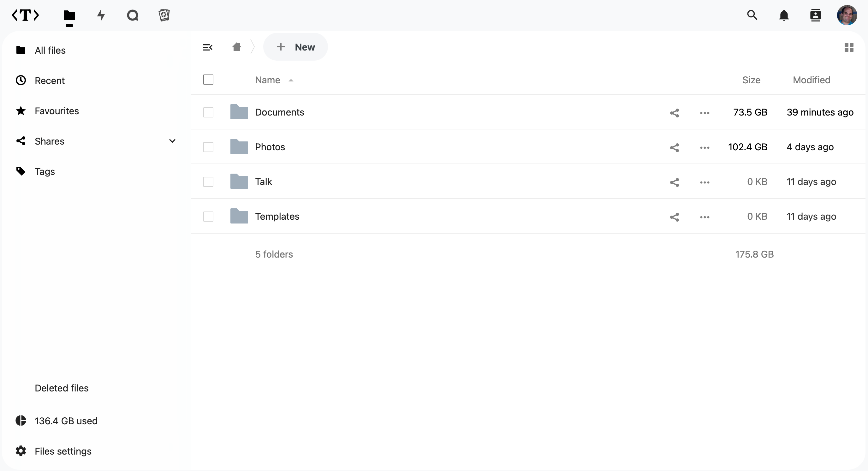Open the user avatar menu

click(x=847, y=15)
